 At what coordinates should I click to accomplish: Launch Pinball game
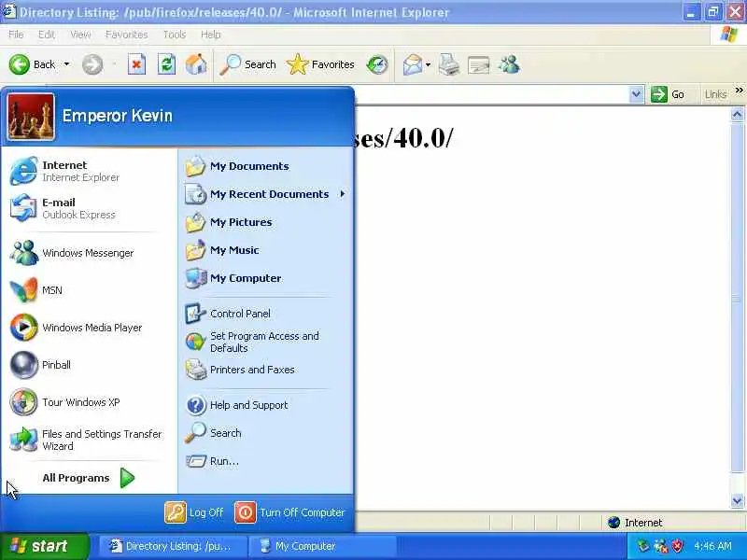[89, 365]
